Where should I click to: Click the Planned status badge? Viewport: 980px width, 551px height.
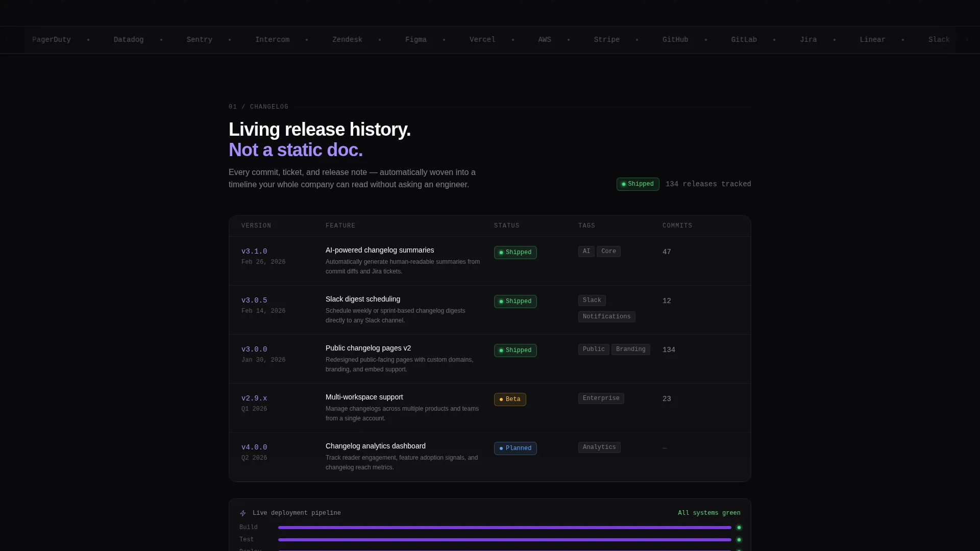515,448
